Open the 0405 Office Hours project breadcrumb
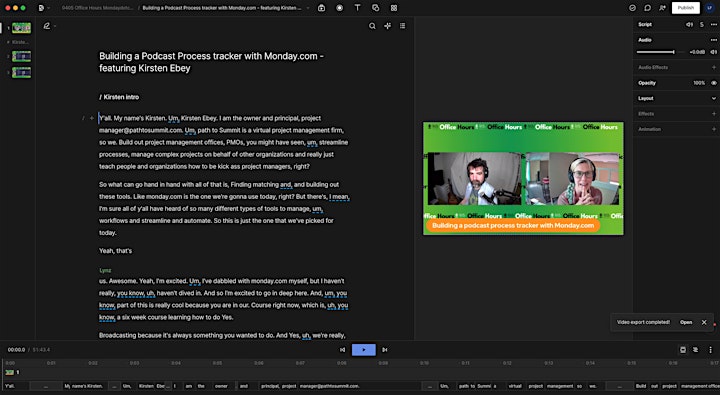Viewport: 720px width, 395px height. click(97, 8)
